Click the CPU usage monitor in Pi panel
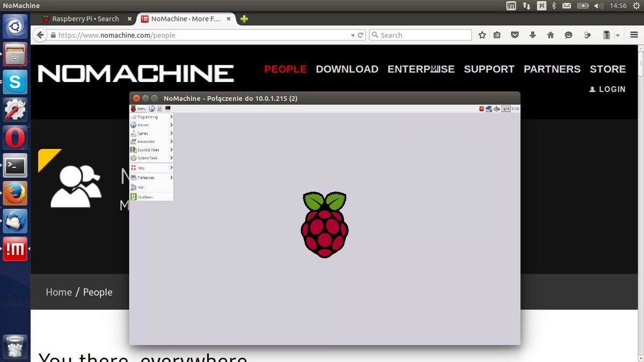Screen dimensions: 644x362 click(506, 109)
